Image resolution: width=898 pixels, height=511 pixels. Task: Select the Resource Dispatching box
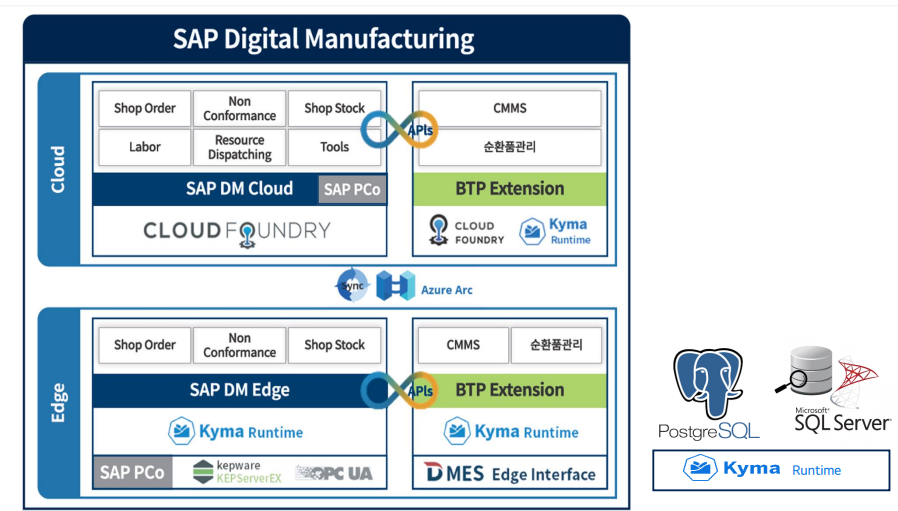pos(239,147)
